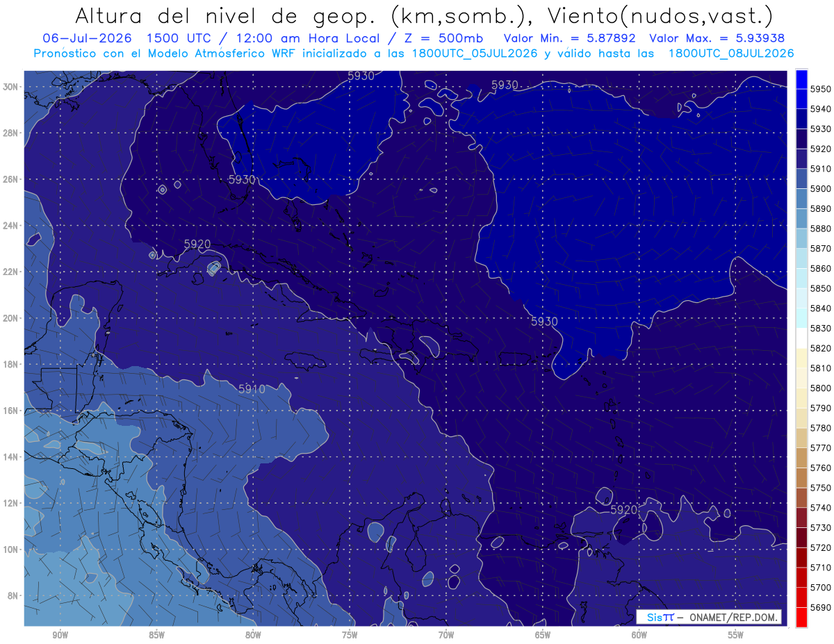Click the "14N" latitude label
This screenshot has height=644, width=834.
pyautogui.click(x=12, y=456)
